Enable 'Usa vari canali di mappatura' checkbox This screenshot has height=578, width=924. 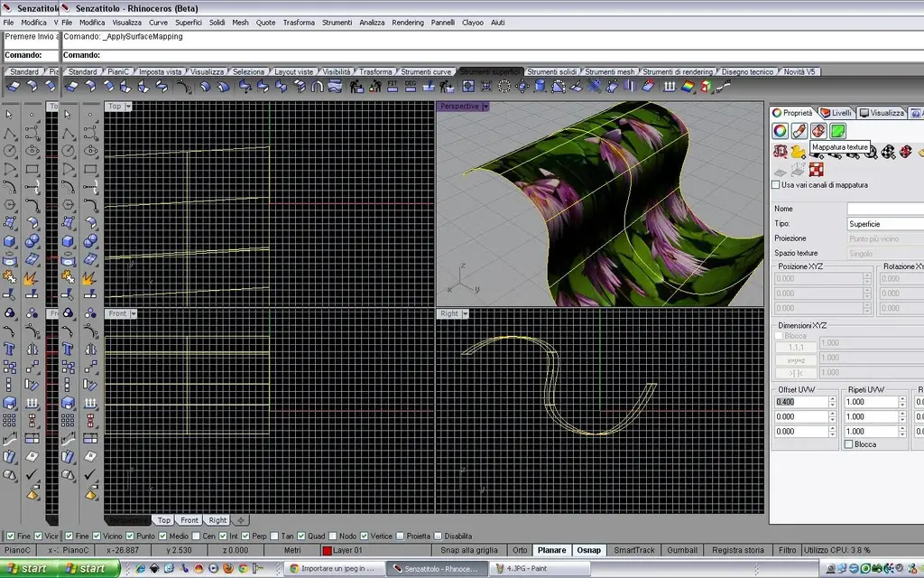pos(776,185)
